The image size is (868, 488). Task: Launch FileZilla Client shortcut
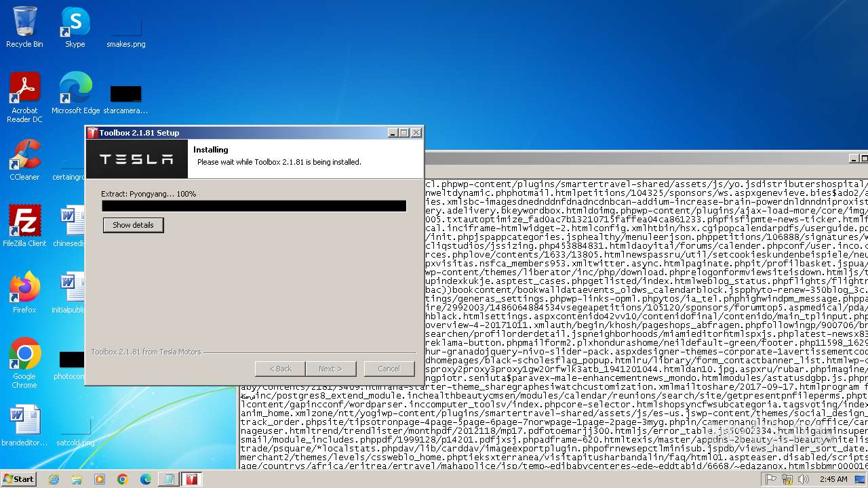point(24,226)
